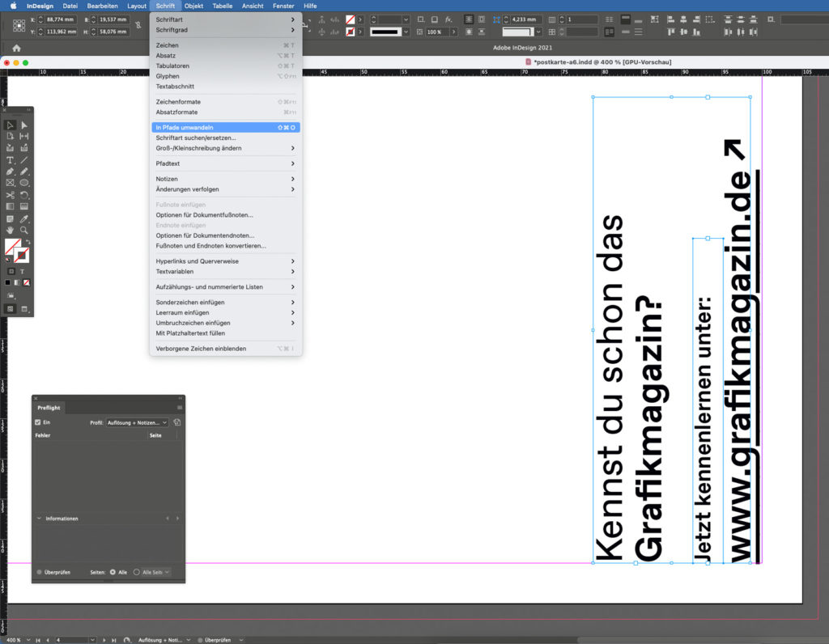Toggle the constrain proportions chain icon
This screenshot has height=644, width=829.
[138, 25]
